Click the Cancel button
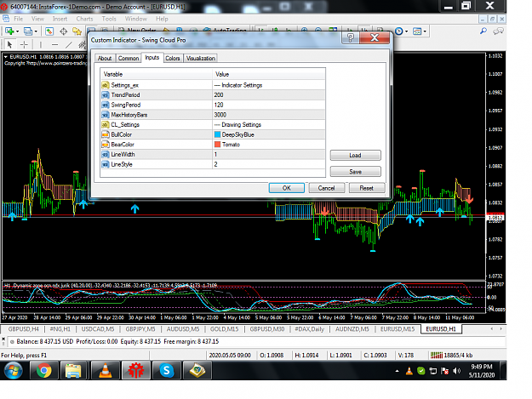 pyautogui.click(x=326, y=188)
